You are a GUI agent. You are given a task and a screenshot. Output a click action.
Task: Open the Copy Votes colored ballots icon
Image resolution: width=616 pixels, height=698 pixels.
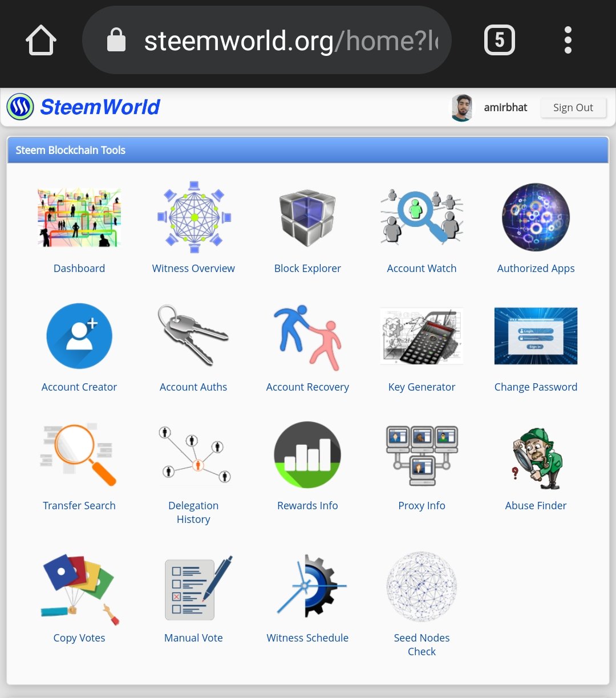pos(79,589)
